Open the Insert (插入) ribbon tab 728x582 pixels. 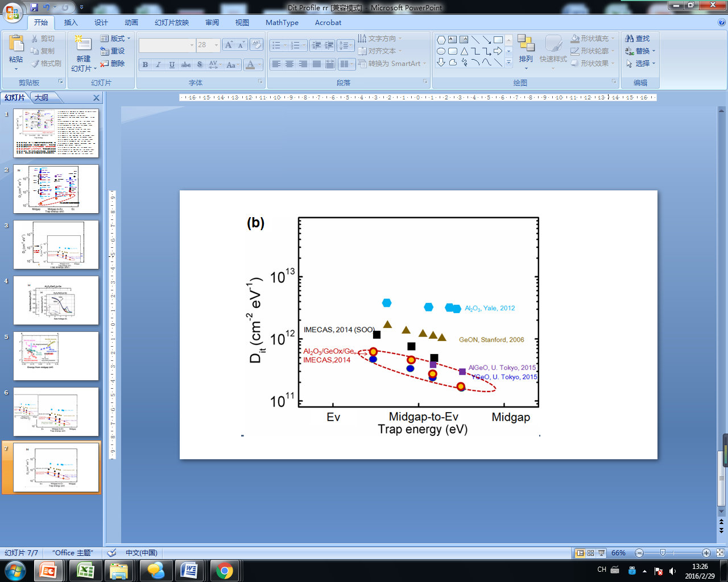[71, 23]
